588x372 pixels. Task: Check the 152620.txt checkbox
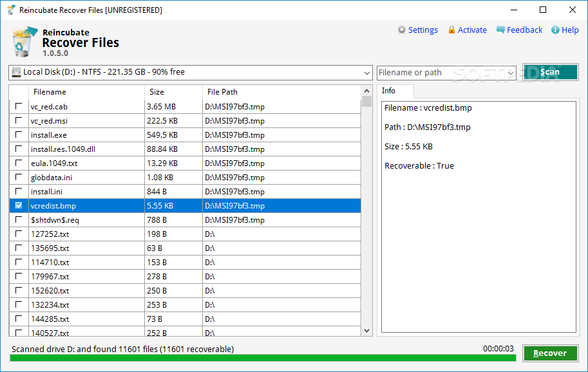tap(19, 291)
